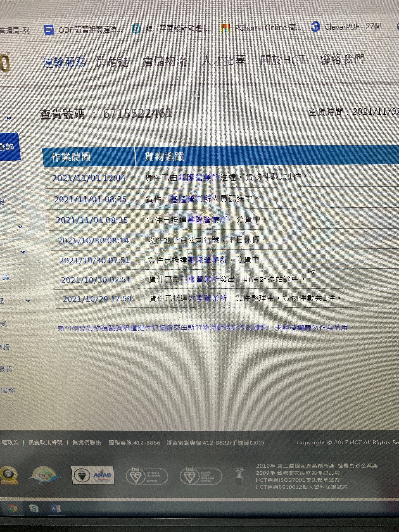Click the bsi BS 10012 certification badge
This screenshot has width=399, height=532.
click(147, 476)
